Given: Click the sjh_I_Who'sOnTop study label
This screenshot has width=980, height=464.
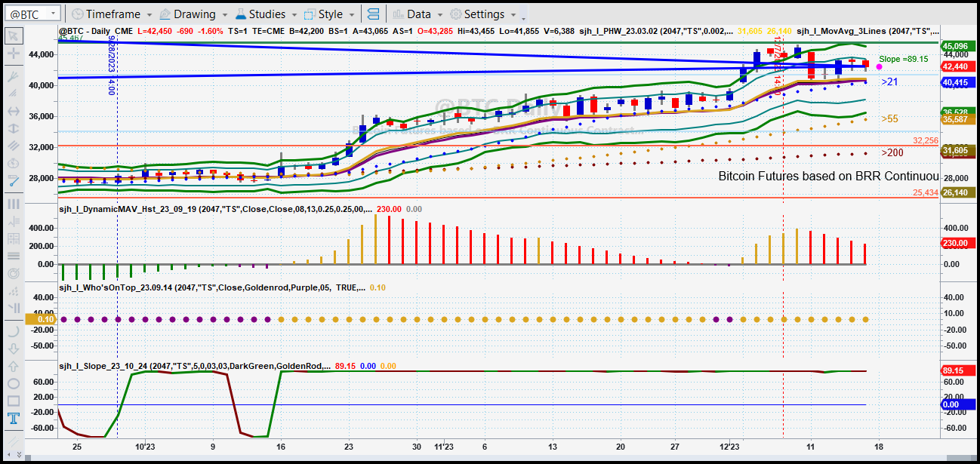Looking at the screenshot, I should pyautogui.click(x=212, y=287).
